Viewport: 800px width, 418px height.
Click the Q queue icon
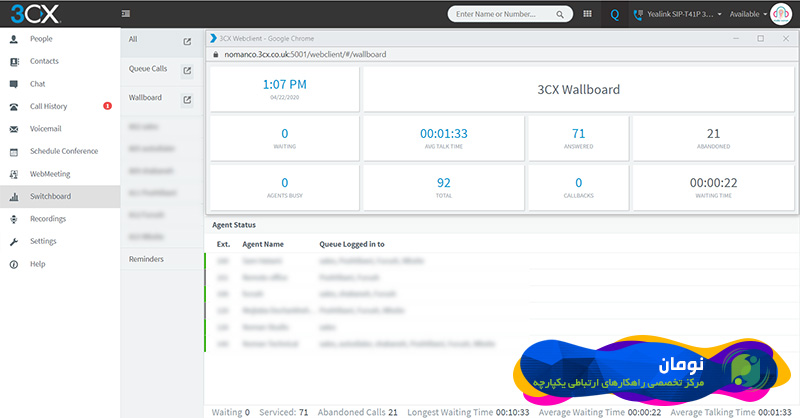click(615, 14)
